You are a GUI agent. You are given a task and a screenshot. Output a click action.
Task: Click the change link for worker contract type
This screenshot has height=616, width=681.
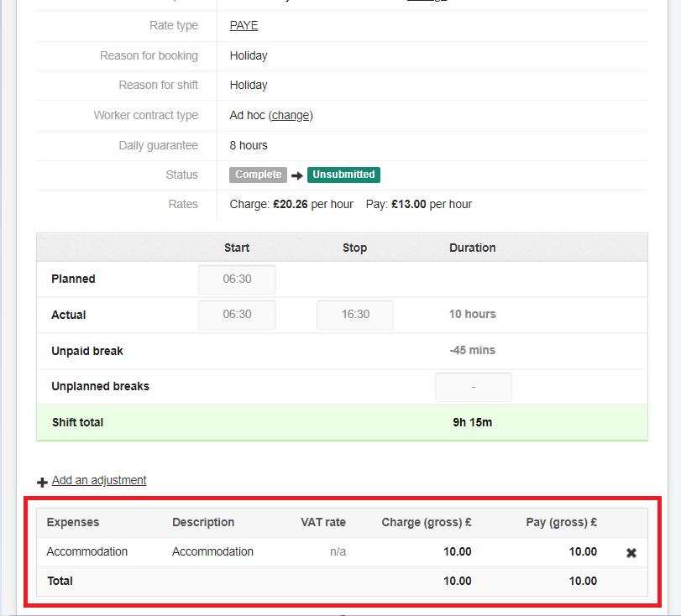291,115
